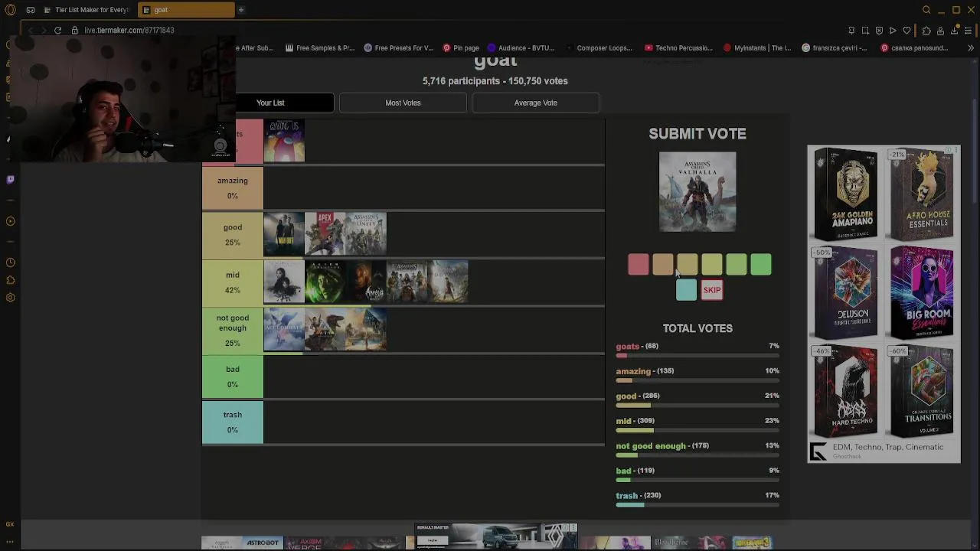Image resolution: width=980 pixels, height=551 pixels.
Task: Open a new tab with plus button
Action: pyautogui.click(x=240, y=10)
